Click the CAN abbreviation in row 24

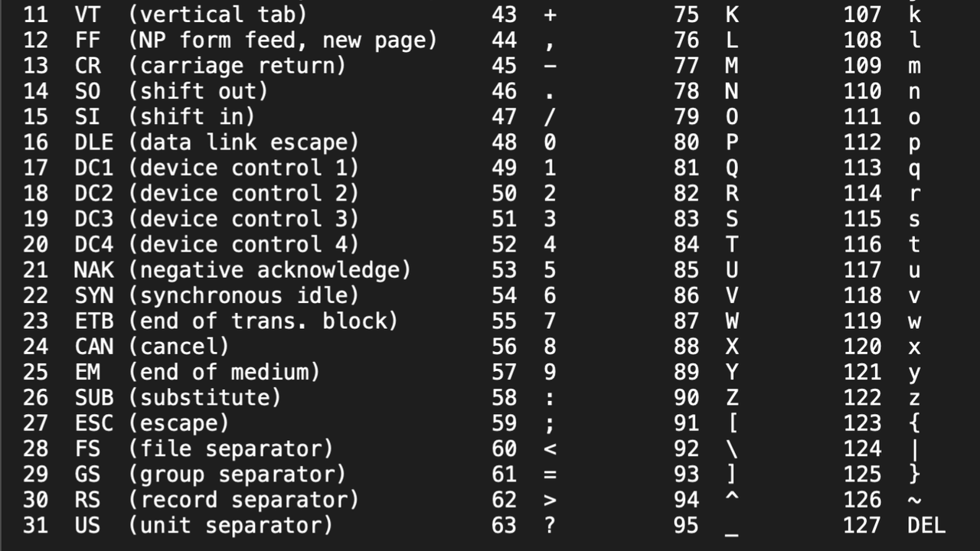93,347
